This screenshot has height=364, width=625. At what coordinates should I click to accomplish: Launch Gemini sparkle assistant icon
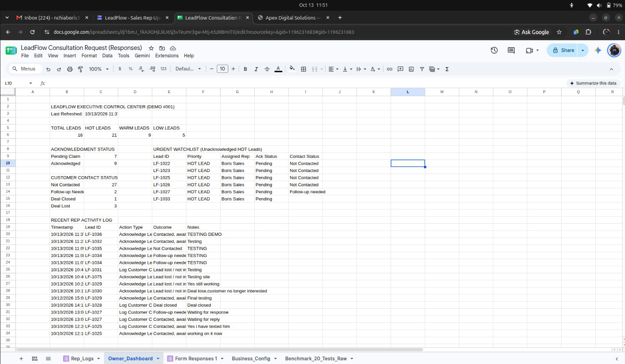[598, 50]
